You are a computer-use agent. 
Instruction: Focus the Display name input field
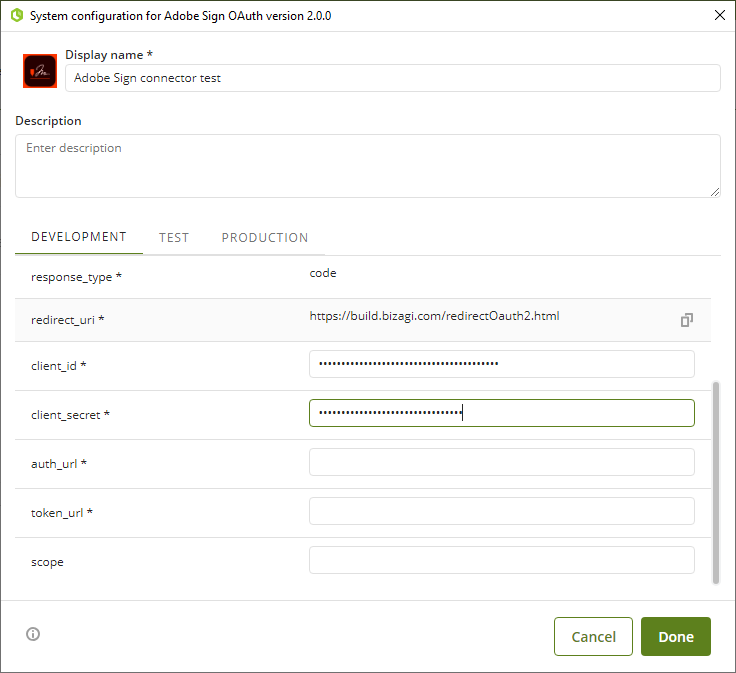pyautogui.click(x=393, y=78)
